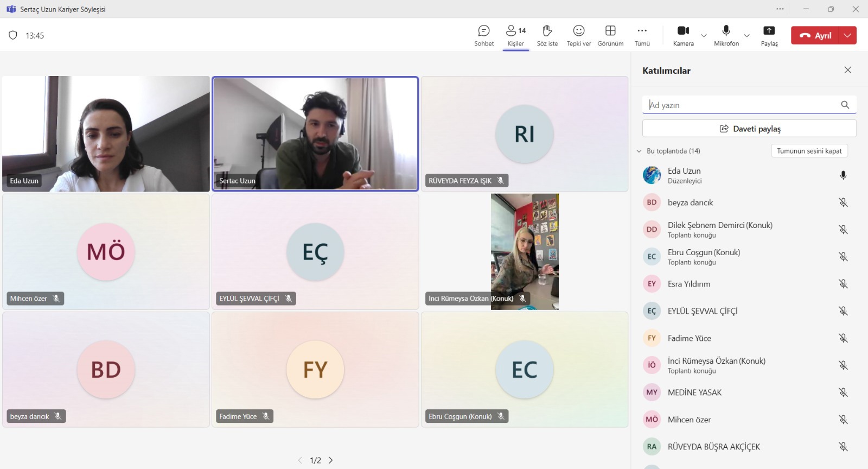This screenshot has height=469, width=868.
Task: Click muted mic icon for Mihcen özer in list
Action: coord(843,420)
